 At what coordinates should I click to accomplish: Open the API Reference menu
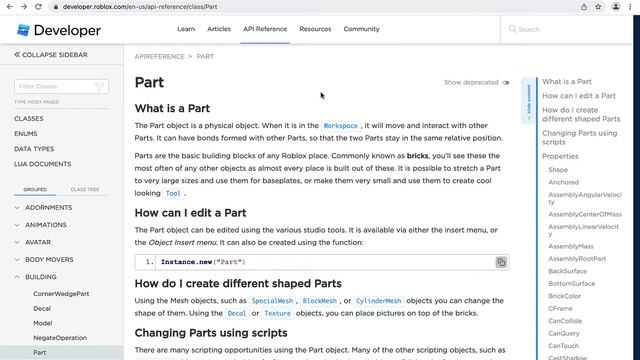(x=265, y=29)
